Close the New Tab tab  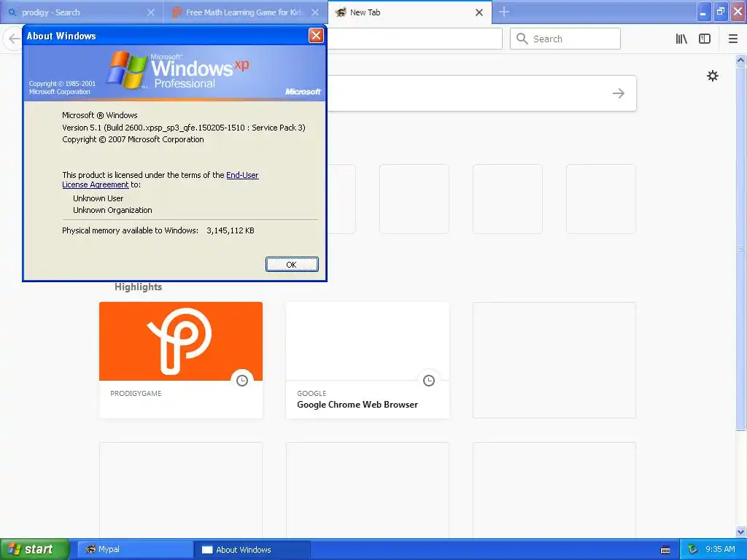[x=479, y=12]
